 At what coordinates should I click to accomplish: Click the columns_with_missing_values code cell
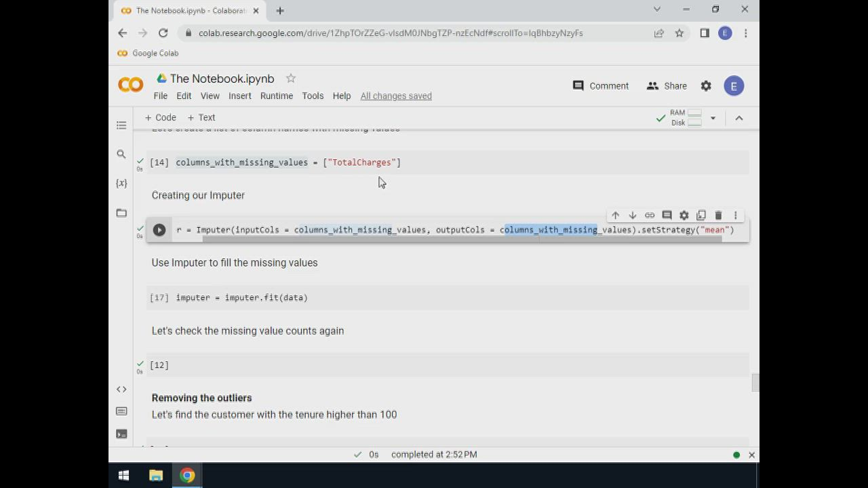(448, 163)
